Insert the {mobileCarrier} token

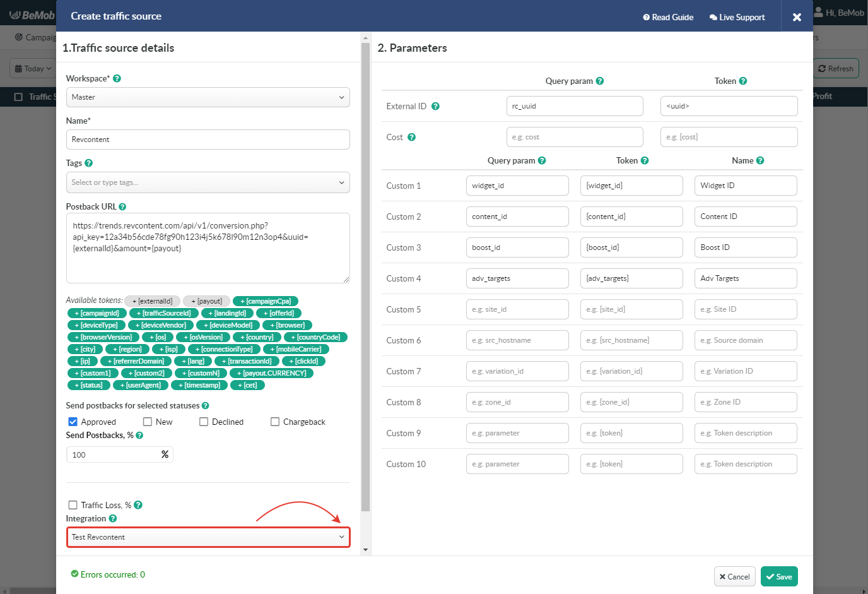pyautogui.click(x=296, y=349)
